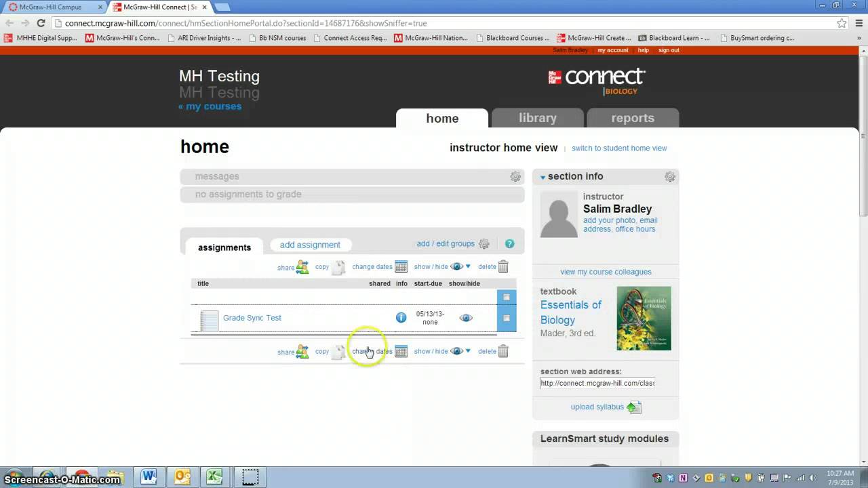Open Excel from the taskbar
Viewport: 868px width, 488px height.
coord(214,476)
